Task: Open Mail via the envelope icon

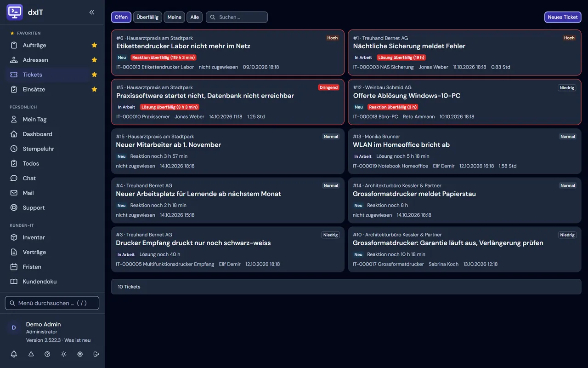Action: 14,193
